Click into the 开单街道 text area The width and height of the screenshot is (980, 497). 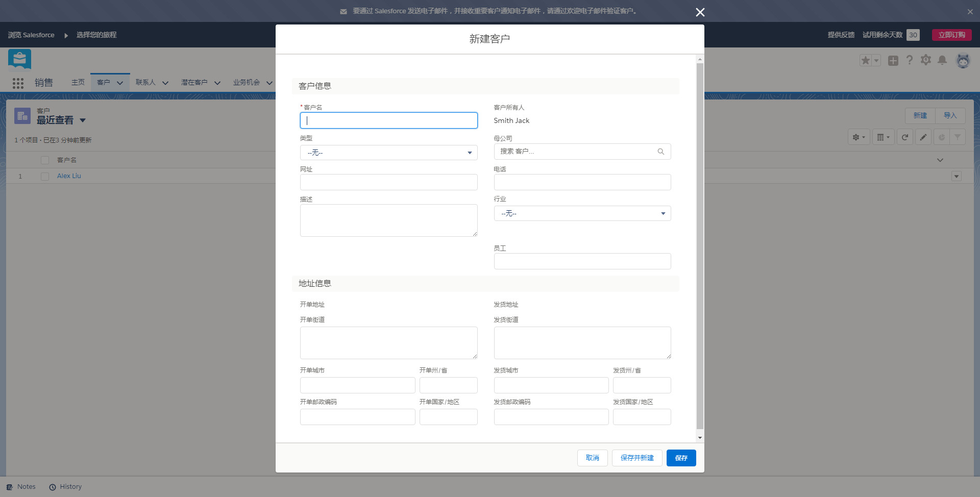coord(389,343)
